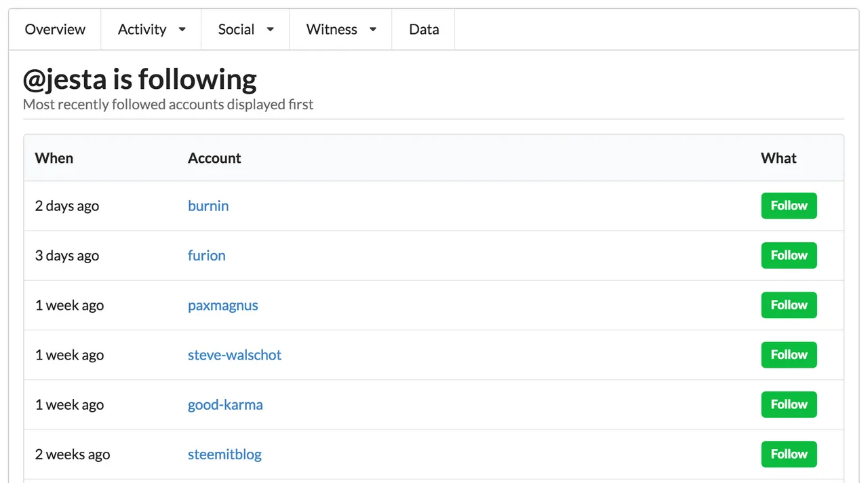Expand the Activity dropdown arrow
This screenshot has width=868, height=483.
[x=182, y=30]
